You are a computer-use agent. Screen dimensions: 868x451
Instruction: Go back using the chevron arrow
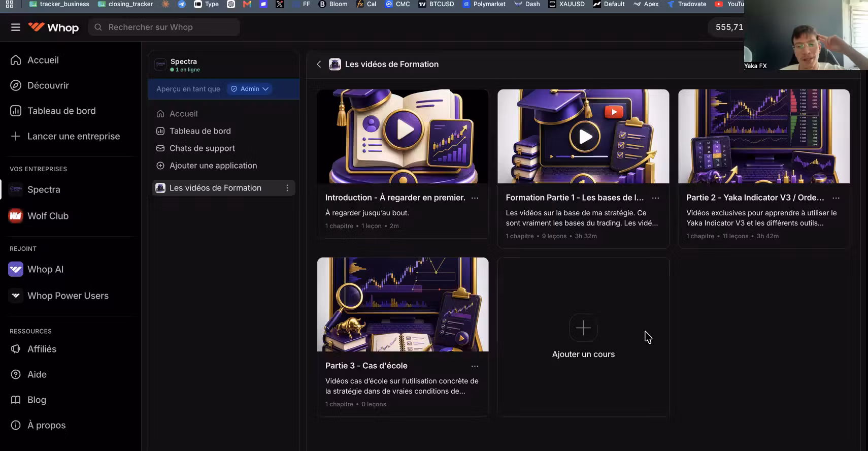tap(319, 64)
